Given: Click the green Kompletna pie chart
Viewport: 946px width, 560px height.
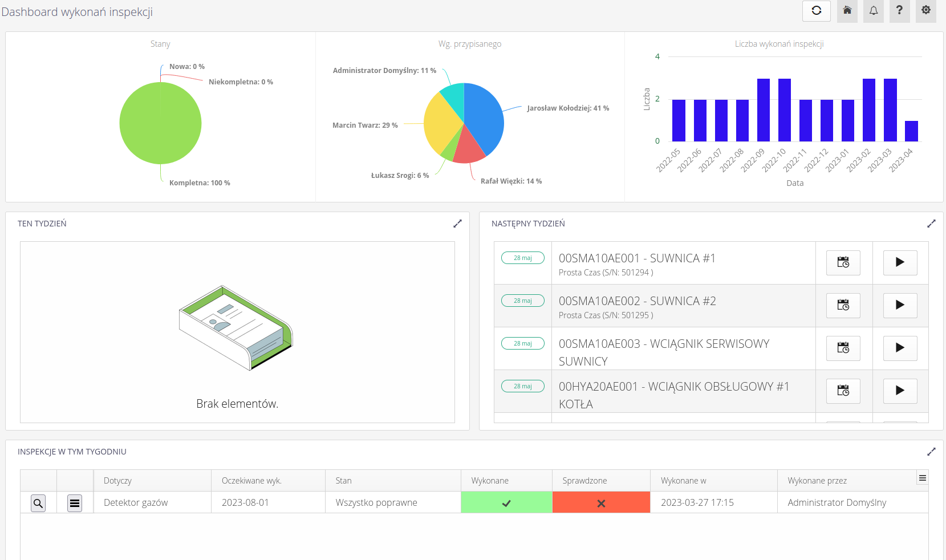Looking at the screenshot, I should tap(160, 123).
